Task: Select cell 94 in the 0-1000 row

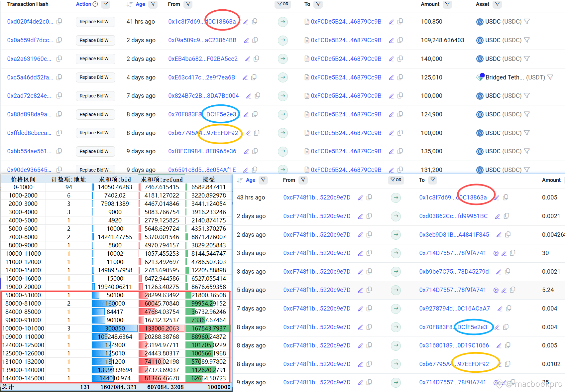Action: (x=69, y=187)
